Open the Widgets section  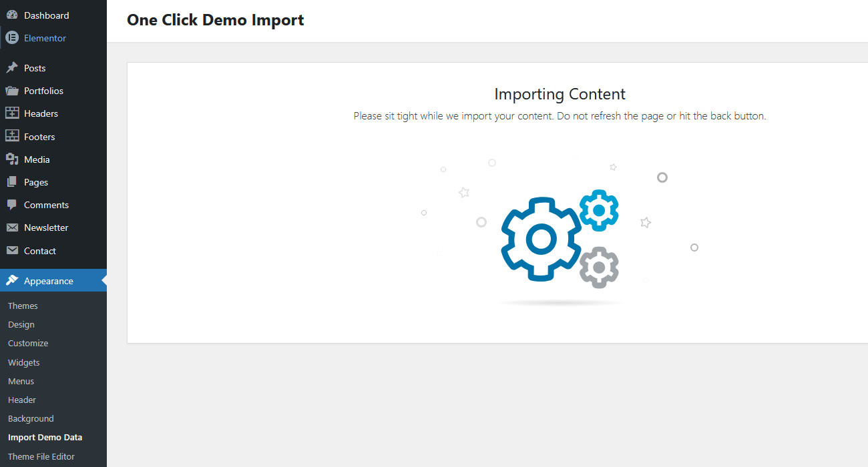click(23, 362)
